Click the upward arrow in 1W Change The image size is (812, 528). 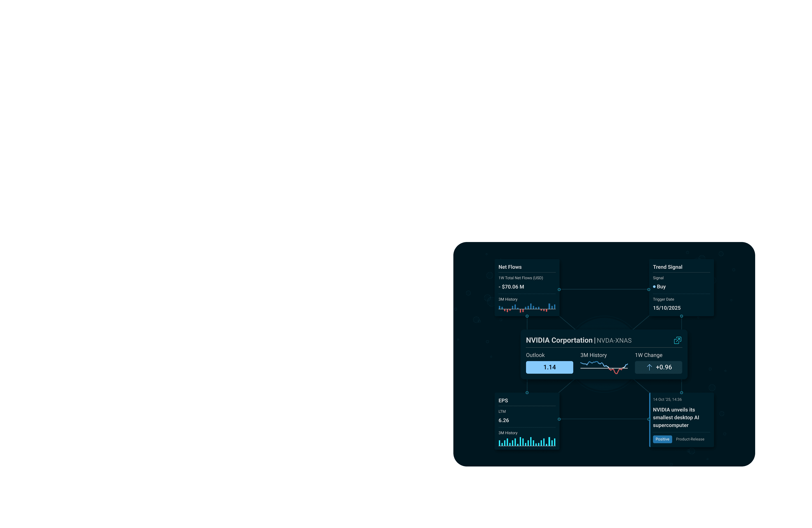coord(649,367)
